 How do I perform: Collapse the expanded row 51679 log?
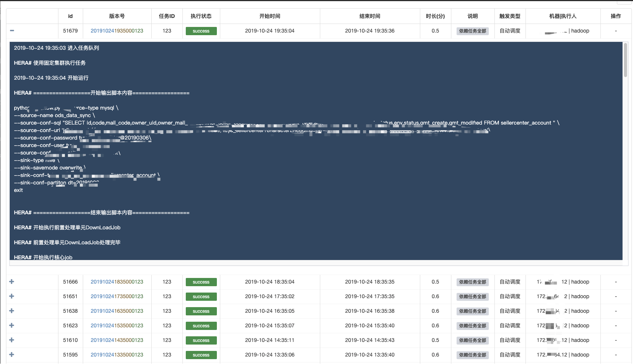[x=12, y=31]
